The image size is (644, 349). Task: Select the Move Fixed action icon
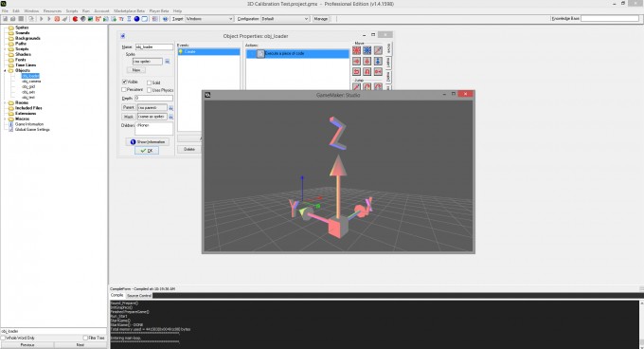click(356, 50)
